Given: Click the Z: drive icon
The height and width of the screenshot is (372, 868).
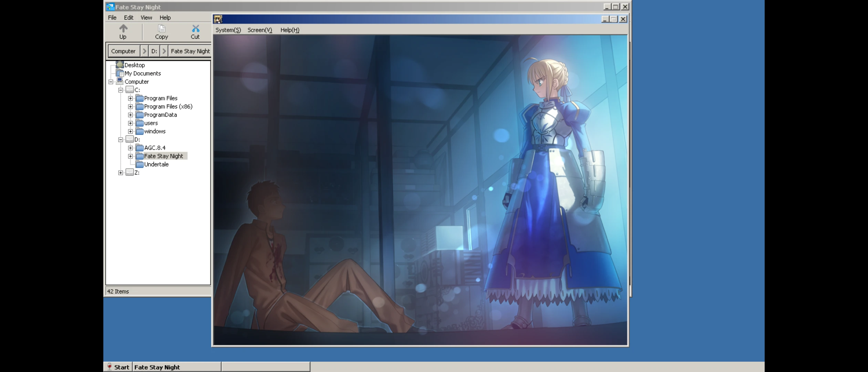Looking at the screenshot, I should (x=130, y=173).
